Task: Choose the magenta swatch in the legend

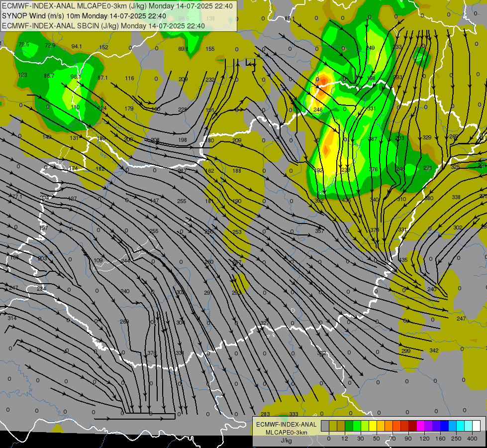Action: [x=421, y=426]
